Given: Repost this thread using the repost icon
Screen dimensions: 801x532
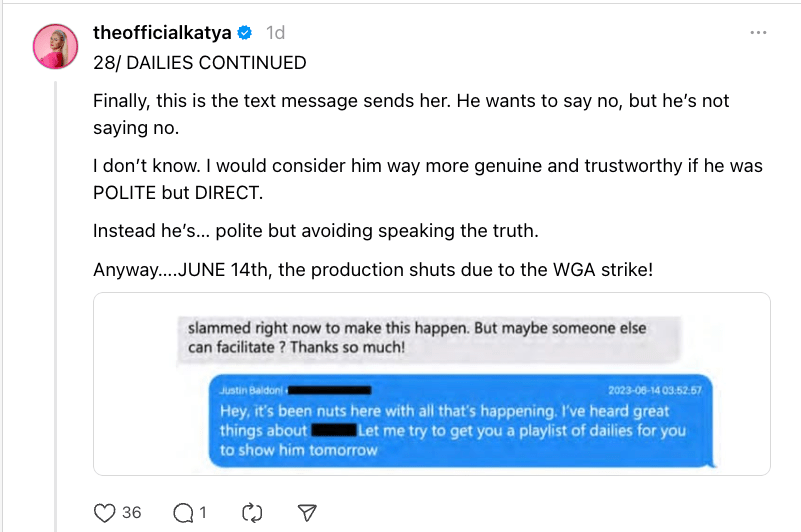Looking at the screenshot, I should pyautogui.click(x=250, y=513).
